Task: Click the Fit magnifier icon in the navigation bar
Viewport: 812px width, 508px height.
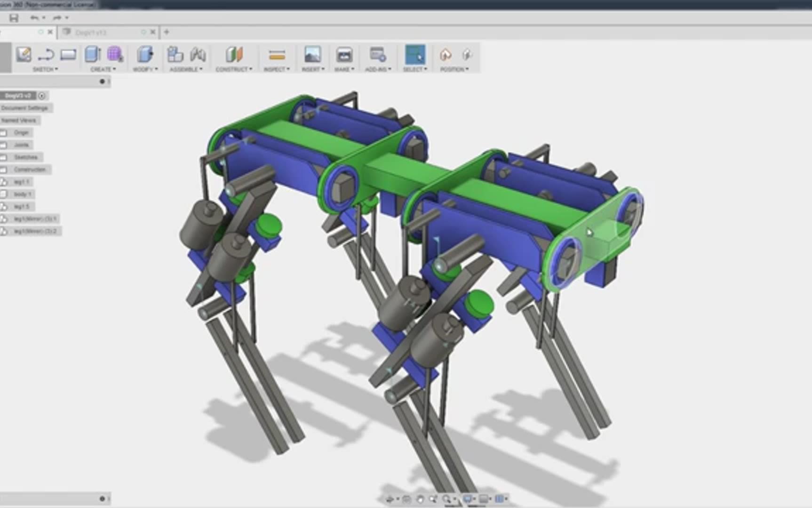Action: [446, 499]
